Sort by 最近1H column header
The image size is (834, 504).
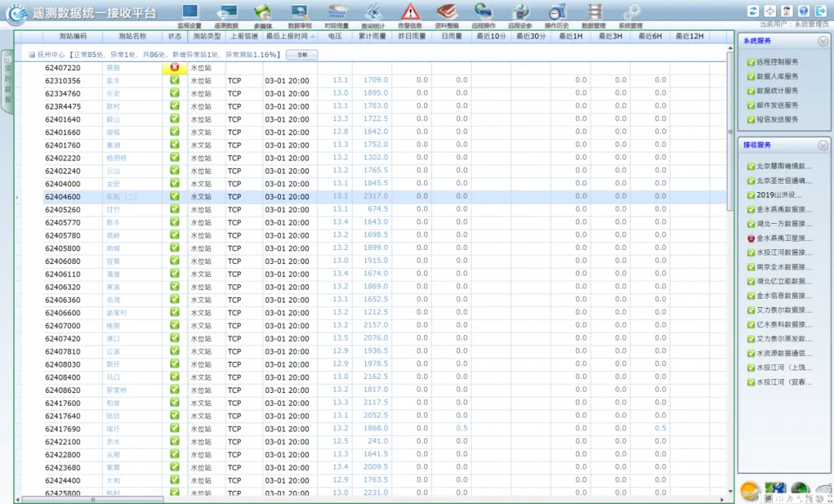point(571,36)
